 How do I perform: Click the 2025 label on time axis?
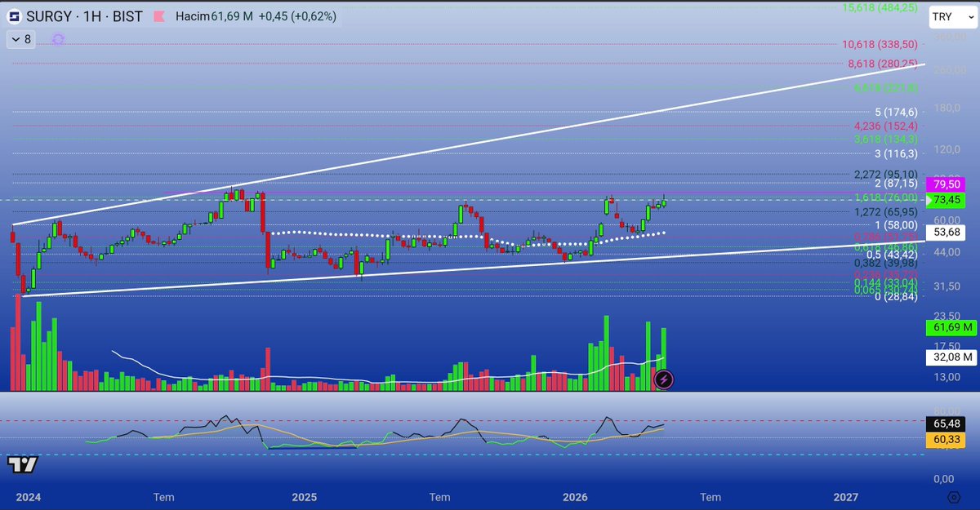click(x=304, y=496)
